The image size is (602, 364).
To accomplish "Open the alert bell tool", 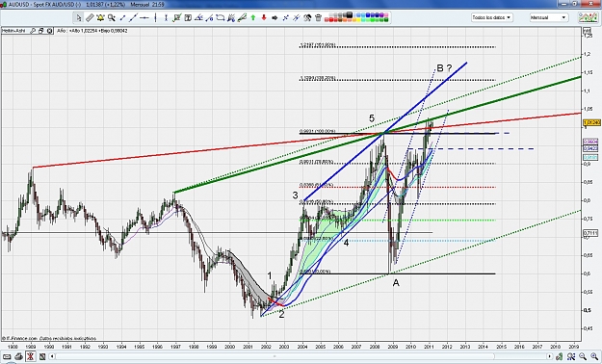I will click(x=100, y=17).
